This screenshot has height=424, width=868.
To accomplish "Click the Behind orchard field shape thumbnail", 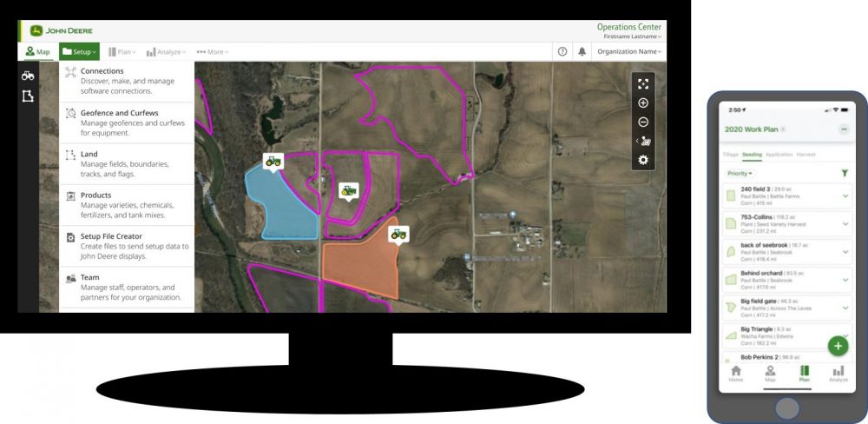I will (731, 280).
